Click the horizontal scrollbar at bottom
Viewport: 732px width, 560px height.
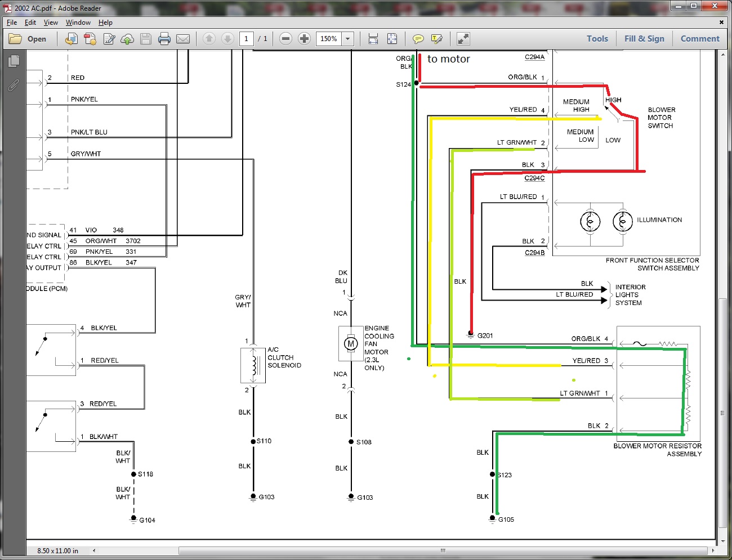(x=443, y=550)
